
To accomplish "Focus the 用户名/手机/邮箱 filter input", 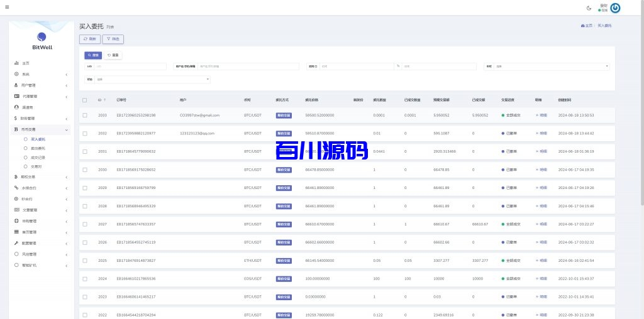I will 248,67.
